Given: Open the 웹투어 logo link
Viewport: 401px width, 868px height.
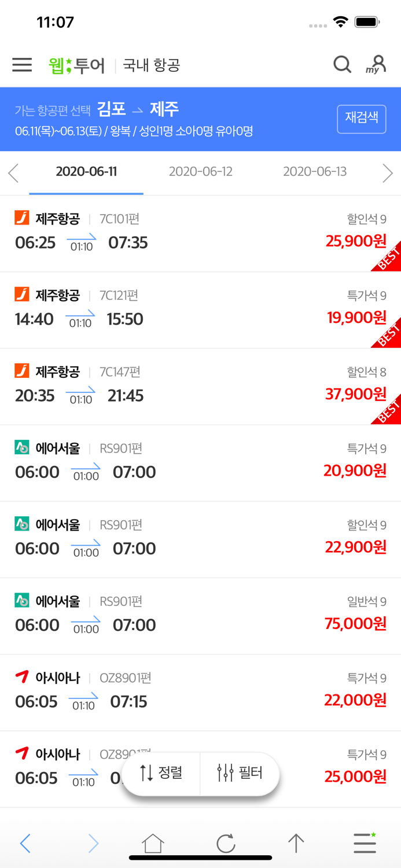Looking at the screenshot, I should (76, 65).
